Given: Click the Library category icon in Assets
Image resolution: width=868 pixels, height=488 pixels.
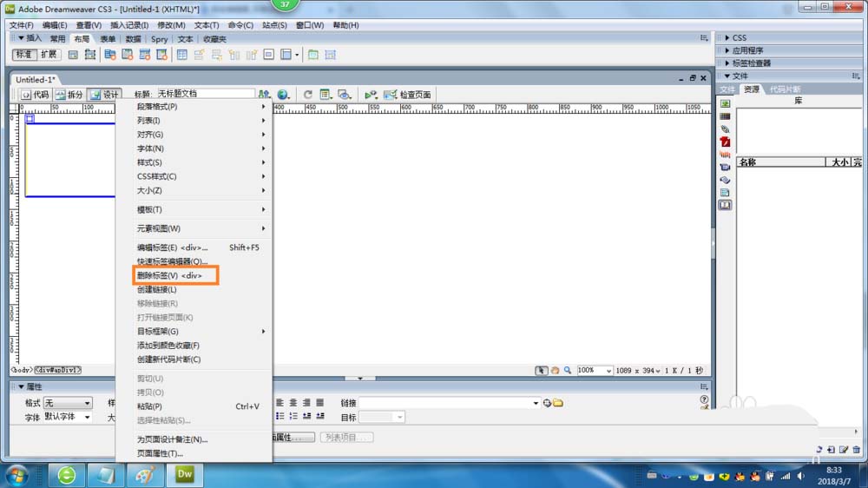Looking at the screenshot, I should [x=725, y=206].
